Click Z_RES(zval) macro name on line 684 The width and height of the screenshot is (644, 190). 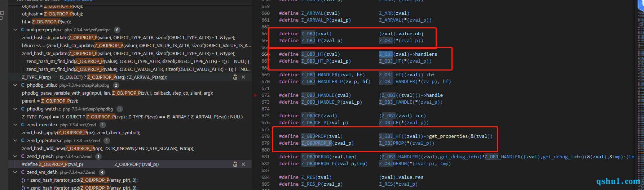coord(316,177)
